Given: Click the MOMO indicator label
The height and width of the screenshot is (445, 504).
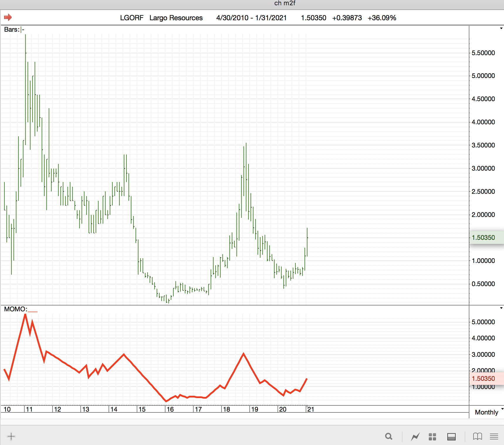Looking at the screenshot, I should point(16,309).
